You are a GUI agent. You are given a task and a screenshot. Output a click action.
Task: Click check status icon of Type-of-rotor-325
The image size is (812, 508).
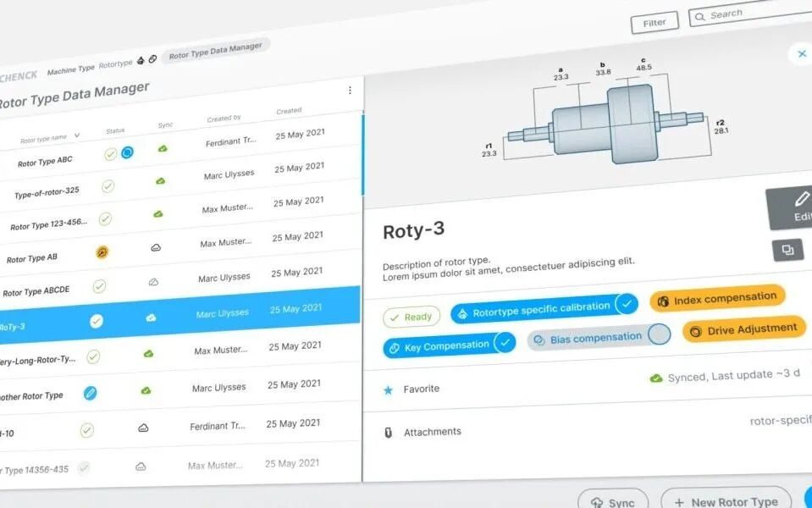point(108,186)
